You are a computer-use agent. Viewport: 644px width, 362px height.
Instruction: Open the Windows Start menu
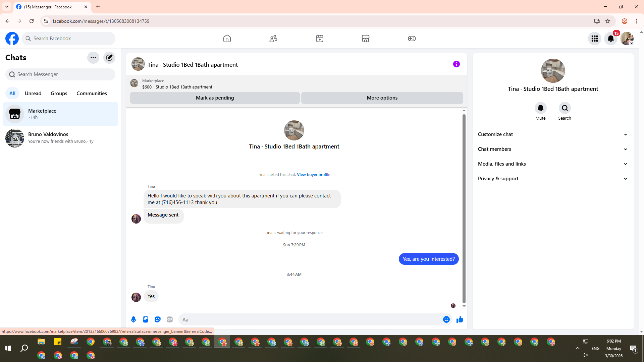[x=8, y=348]
